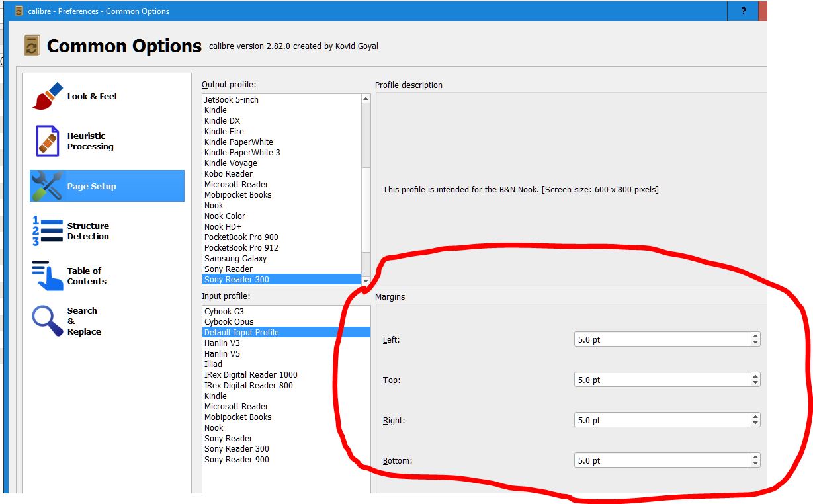Click Output profile list scroll-up arrow

pos(366,99)
